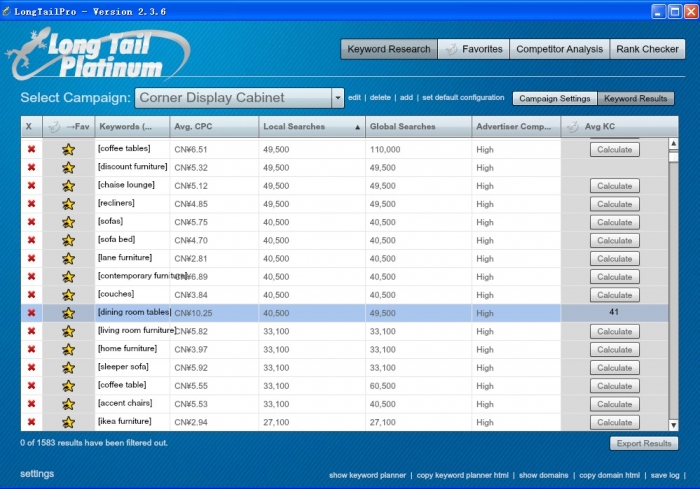This screenshot has height=489, width=700.
Task: Open the Favorites tab
Action: [x=474, y=49]
